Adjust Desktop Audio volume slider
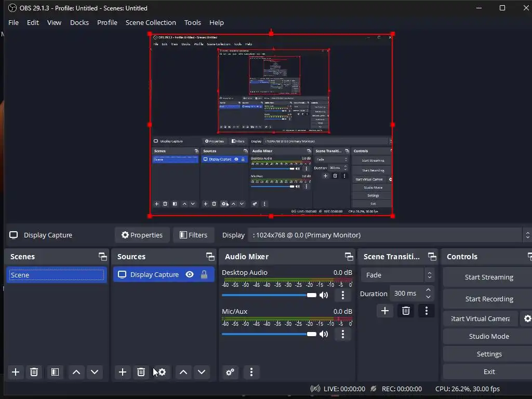The width and height of the screenshot is (532, 399). click(x=269, y=295)
